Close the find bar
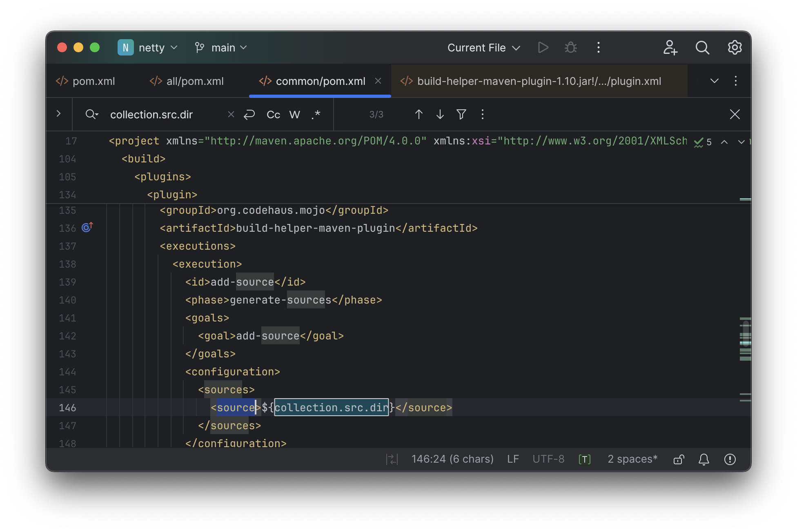797x532 pixels. point(735,114)
